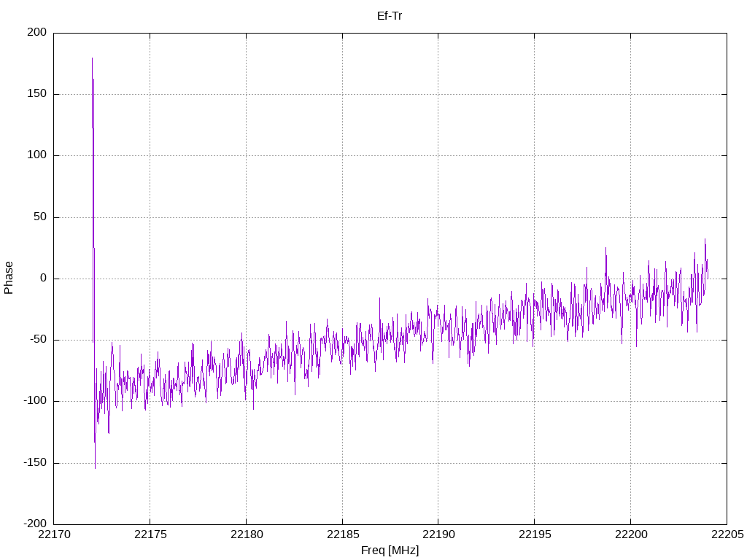Click the top of the tall phase spike
The width and height of the screenshot is (747, 560).
coord(92,58)
